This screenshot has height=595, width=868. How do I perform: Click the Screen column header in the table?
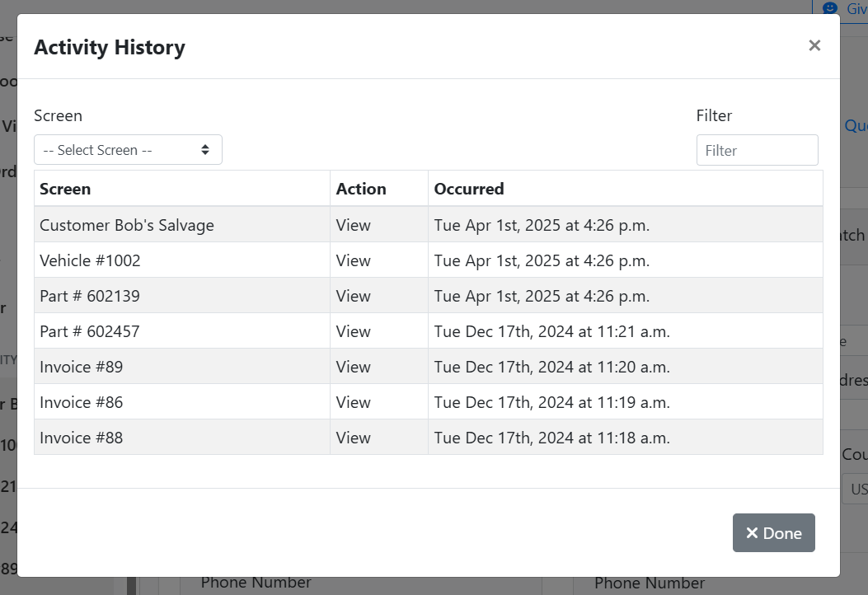pyautogui.click(x=65, y=189)
